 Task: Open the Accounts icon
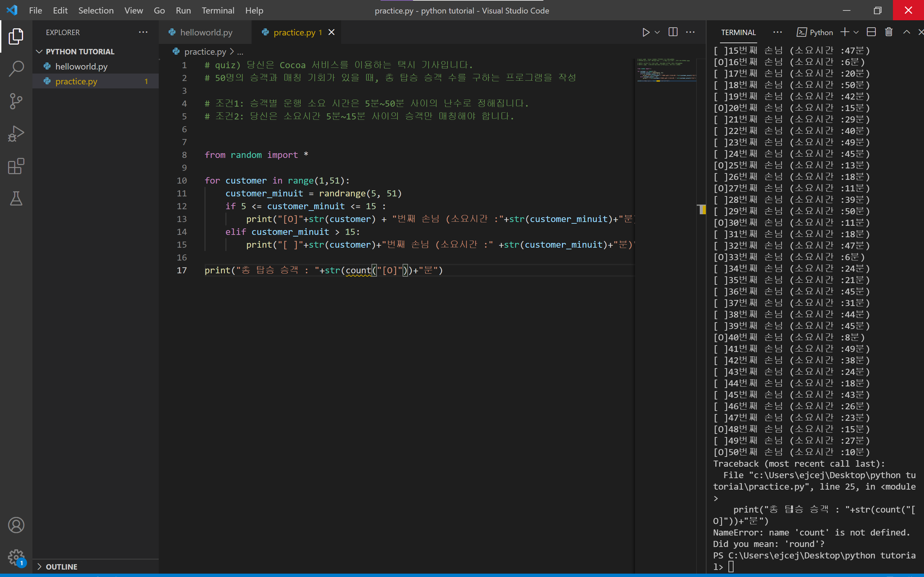click(x=16, y=525)
